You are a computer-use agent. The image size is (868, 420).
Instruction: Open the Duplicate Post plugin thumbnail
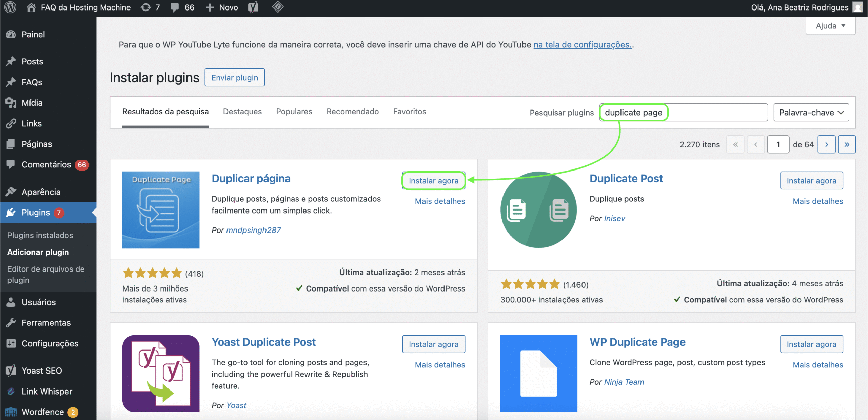tap(538, 210)
